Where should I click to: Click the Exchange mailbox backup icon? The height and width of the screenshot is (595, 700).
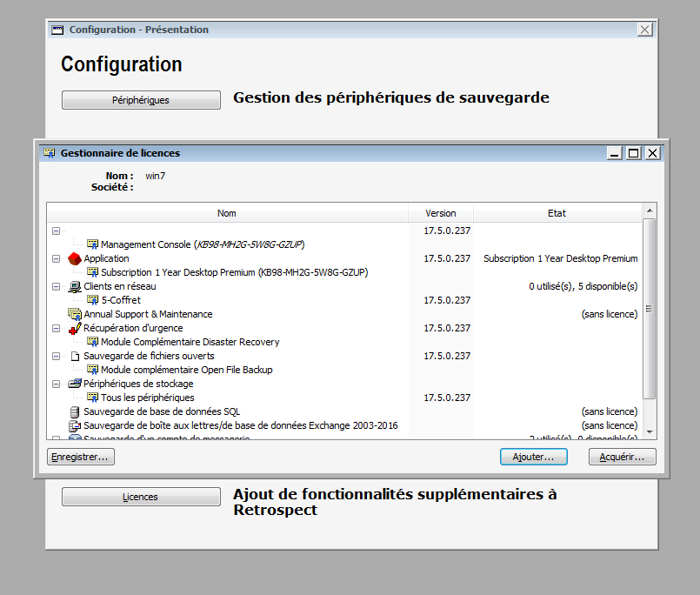click(x=74, y=425)
